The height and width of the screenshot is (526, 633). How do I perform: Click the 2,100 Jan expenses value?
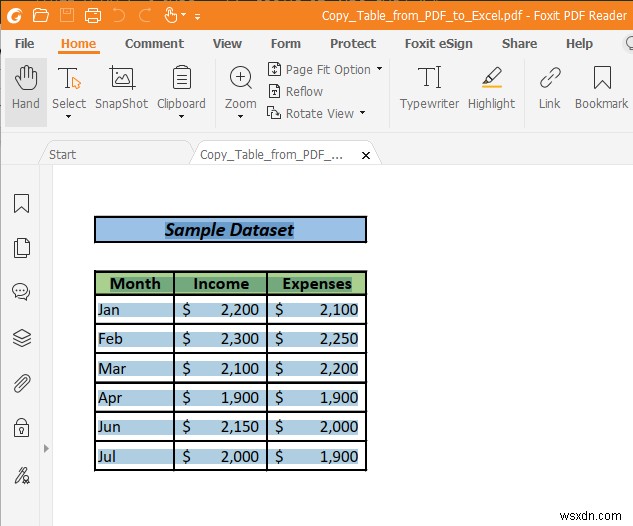(339, 310)
